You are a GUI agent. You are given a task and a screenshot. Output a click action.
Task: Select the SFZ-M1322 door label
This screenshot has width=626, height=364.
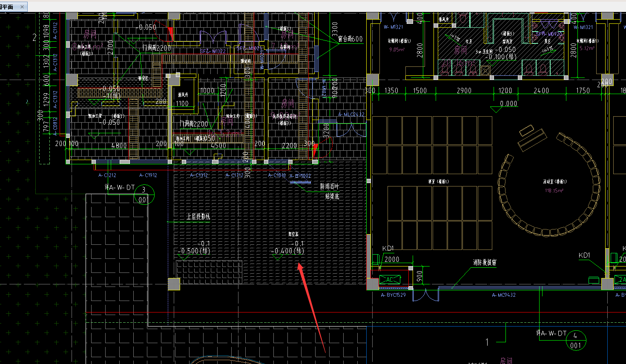(x=213, y=51)
